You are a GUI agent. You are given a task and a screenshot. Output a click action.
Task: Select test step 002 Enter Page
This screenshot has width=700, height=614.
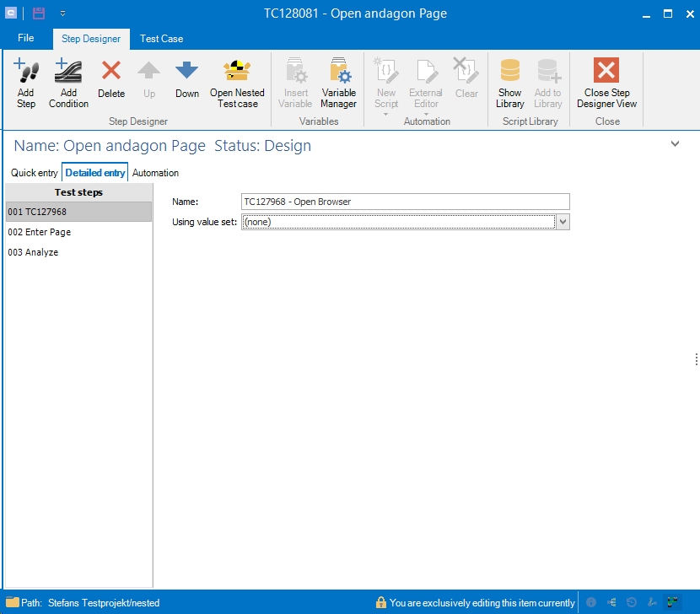pos(40,232)
